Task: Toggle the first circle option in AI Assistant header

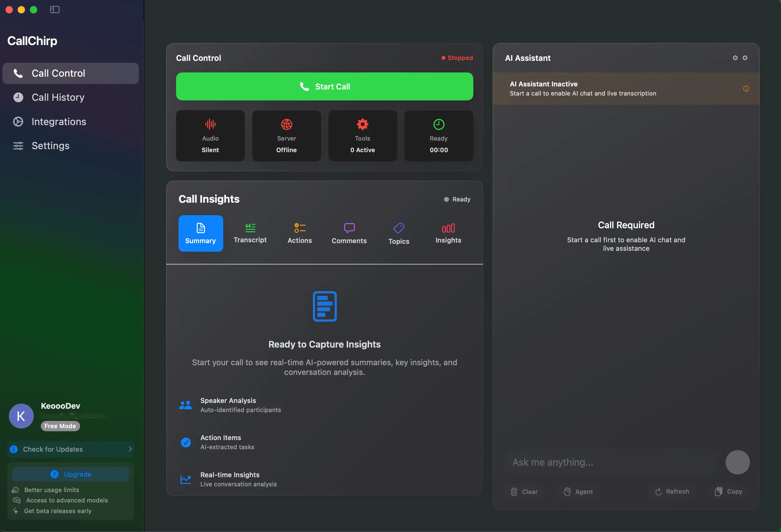Action: pos(735,58)
